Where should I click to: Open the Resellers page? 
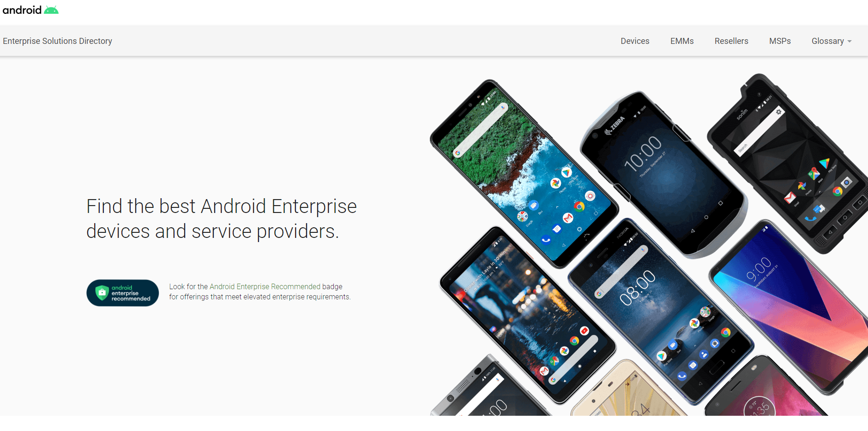coord(731,41)
